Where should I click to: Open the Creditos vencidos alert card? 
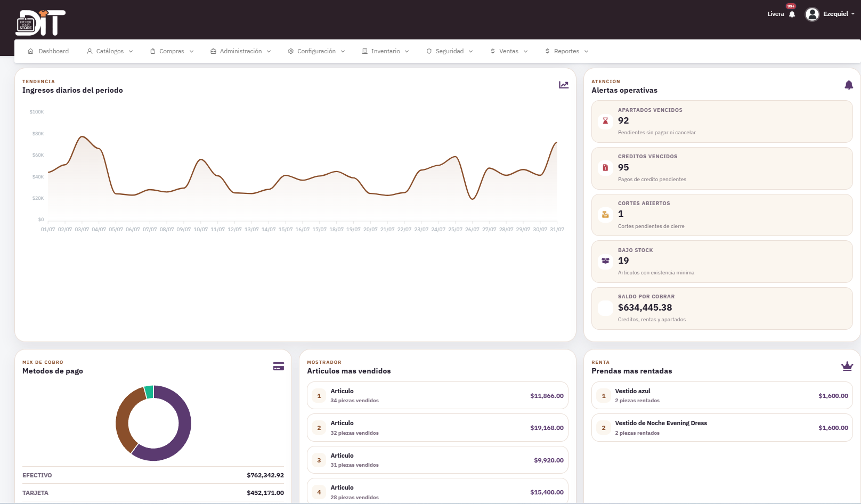(722, 168)
